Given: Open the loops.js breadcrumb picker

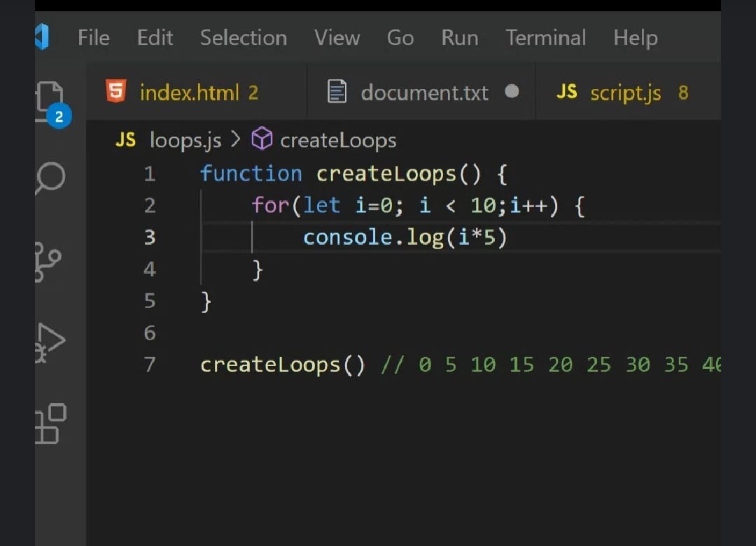Looking at the screenshot, I should click(x=184, y=139).
